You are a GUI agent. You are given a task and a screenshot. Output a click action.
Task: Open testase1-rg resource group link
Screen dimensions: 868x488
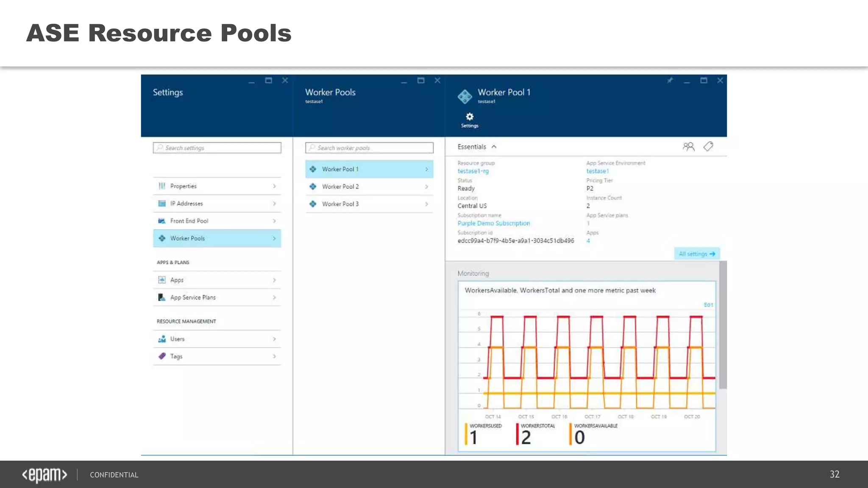click(473, 171)
